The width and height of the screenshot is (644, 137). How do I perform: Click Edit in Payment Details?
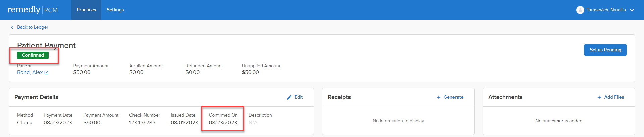[298, 97]
